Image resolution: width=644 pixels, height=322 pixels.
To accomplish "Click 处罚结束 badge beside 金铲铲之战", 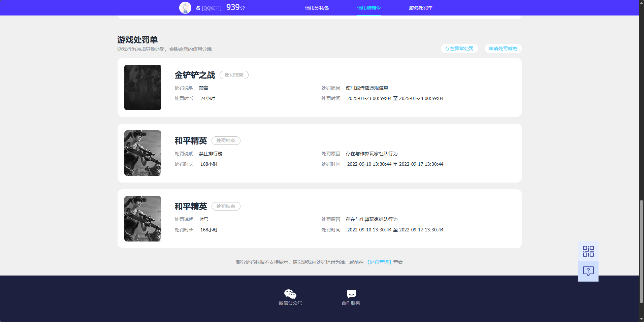I will coord(234,75).
